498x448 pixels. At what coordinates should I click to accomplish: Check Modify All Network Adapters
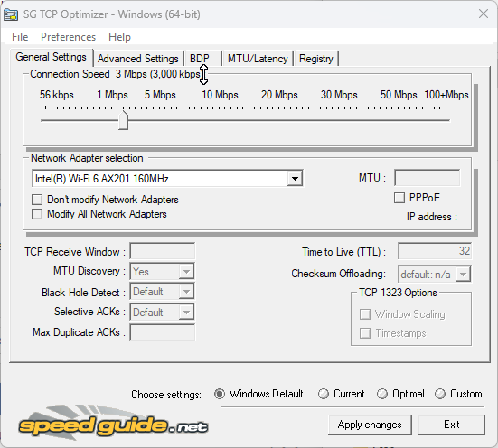[x=37, y=214]
